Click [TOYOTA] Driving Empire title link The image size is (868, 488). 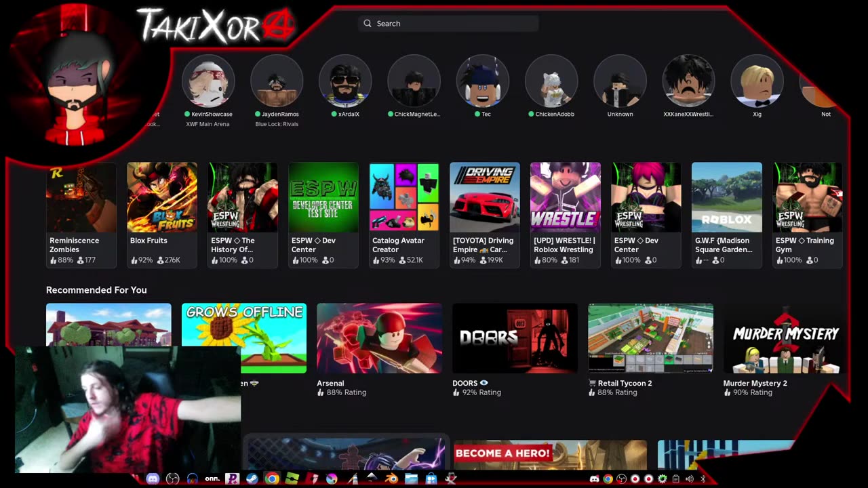tap(483, 245)
